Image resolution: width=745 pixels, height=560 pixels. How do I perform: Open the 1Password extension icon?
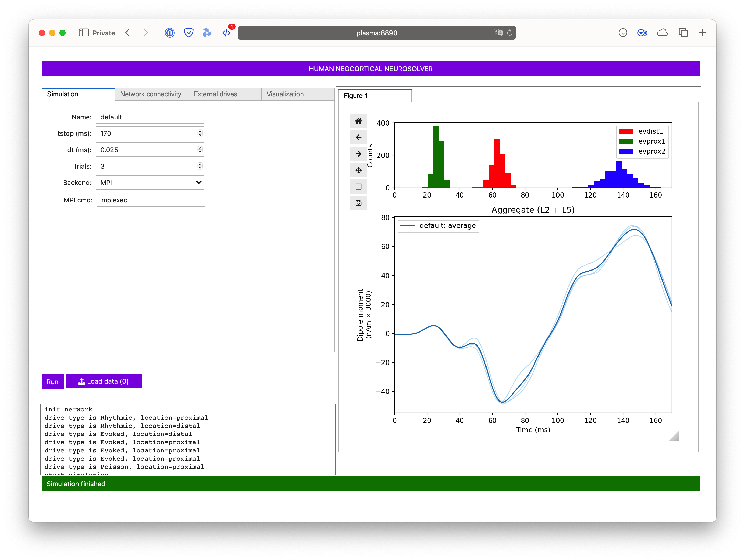pos(170,33)
